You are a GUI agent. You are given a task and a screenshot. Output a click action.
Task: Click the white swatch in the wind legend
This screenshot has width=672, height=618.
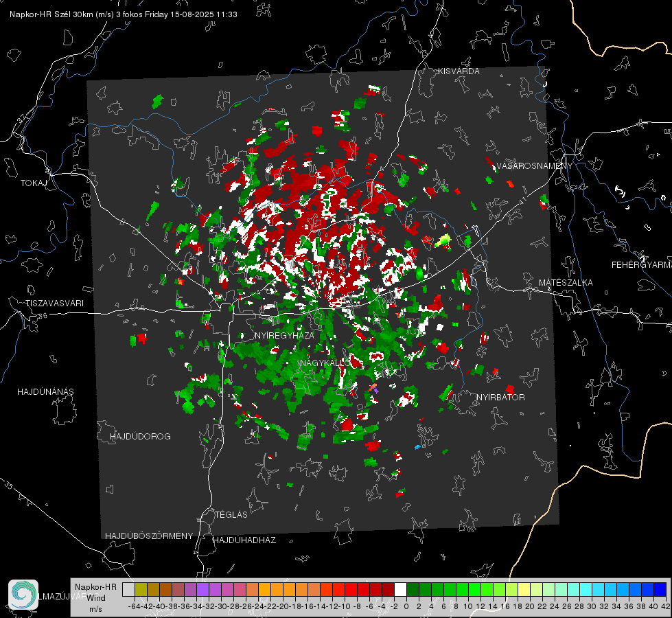400,590
